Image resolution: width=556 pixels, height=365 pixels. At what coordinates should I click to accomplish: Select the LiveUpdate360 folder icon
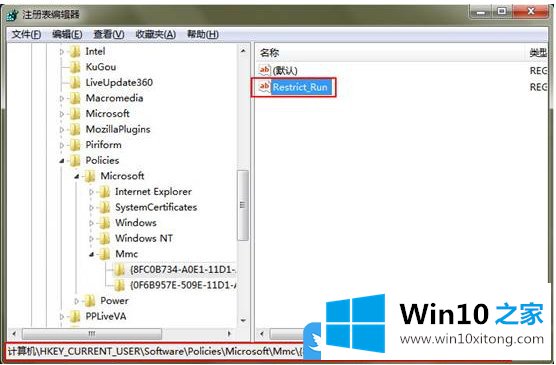point(75,83)
